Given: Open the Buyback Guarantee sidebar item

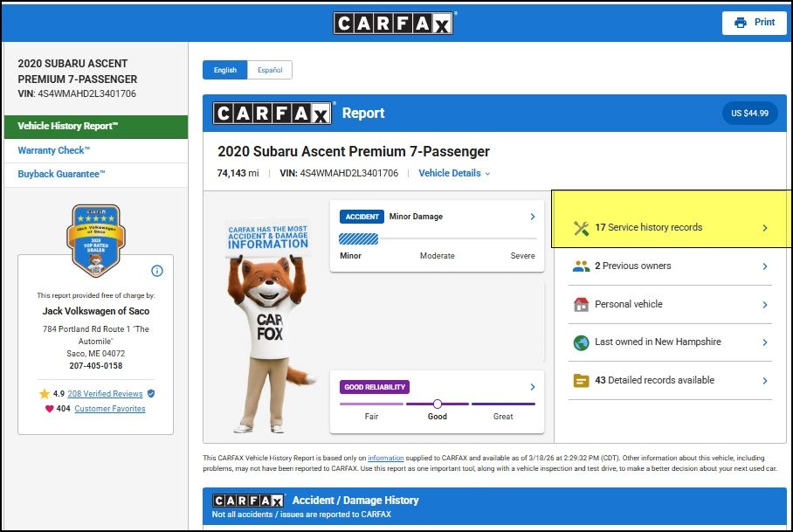Looking at the screenshot, I should [x=62, y=174].
